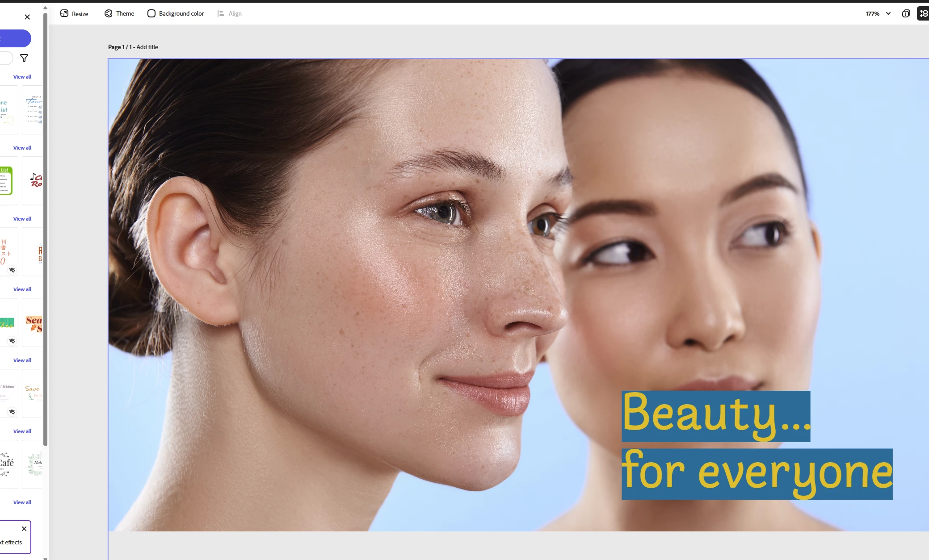Close the templates side panel

point(27,17)
